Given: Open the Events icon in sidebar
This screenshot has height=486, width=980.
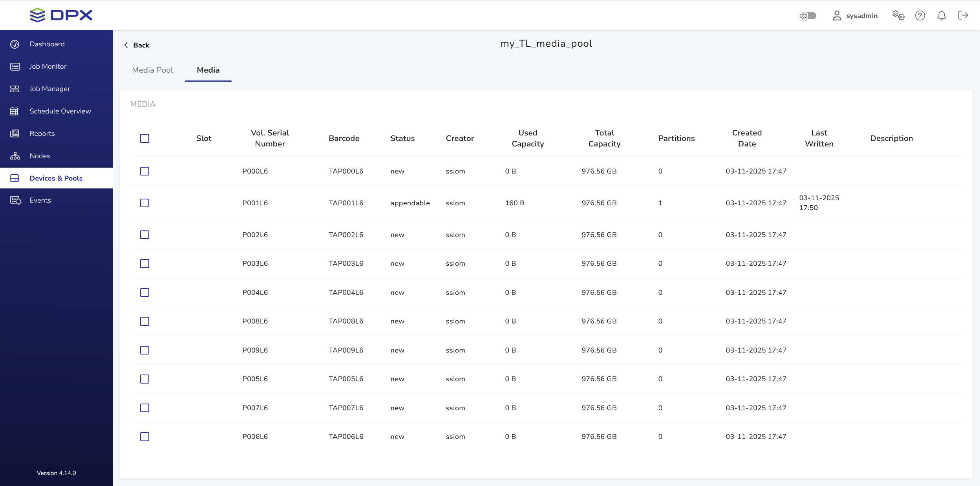Looking at the screenshot, I should tap(15, 200).
